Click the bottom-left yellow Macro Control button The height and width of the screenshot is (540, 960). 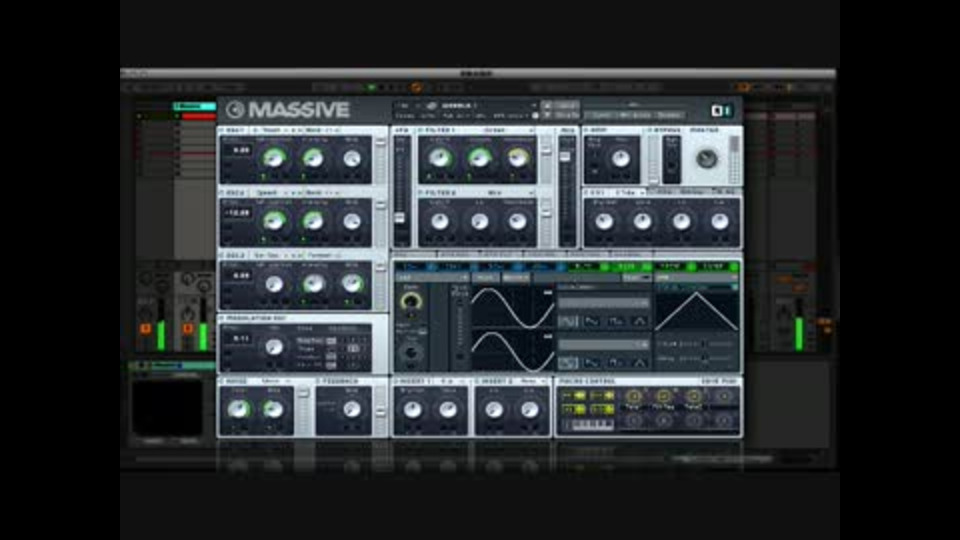pyautogui.click(x=574, y=409)
